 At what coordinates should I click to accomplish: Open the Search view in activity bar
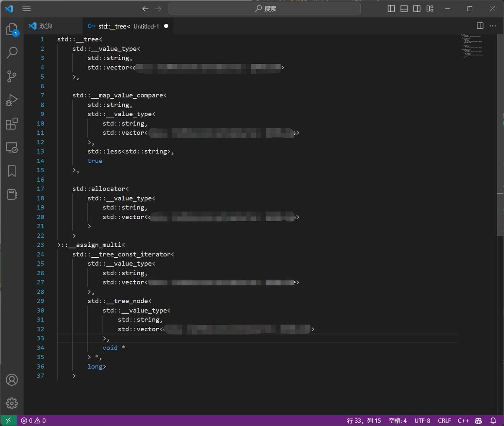point(12,52)
